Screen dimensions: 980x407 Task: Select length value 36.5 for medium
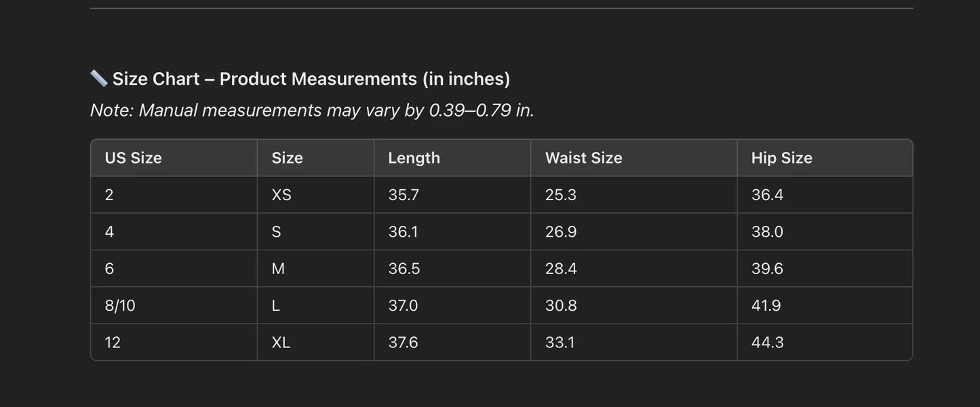(404, 269)
